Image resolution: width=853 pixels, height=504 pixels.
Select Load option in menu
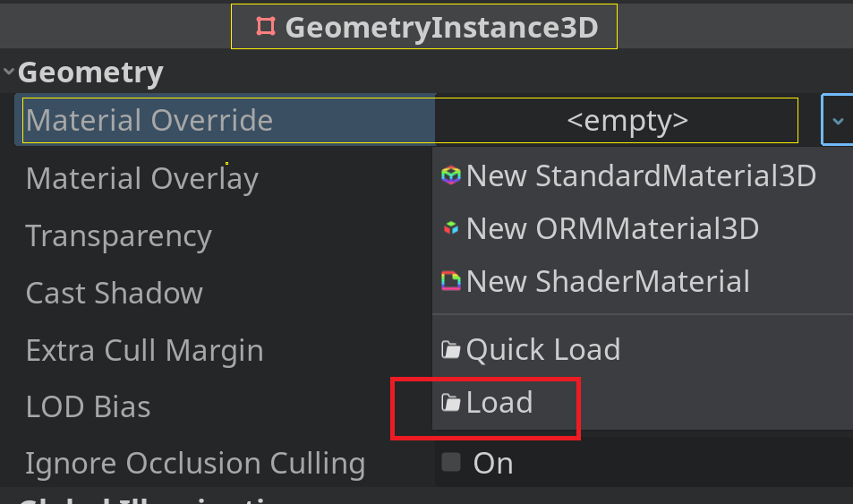pos(499,403)
